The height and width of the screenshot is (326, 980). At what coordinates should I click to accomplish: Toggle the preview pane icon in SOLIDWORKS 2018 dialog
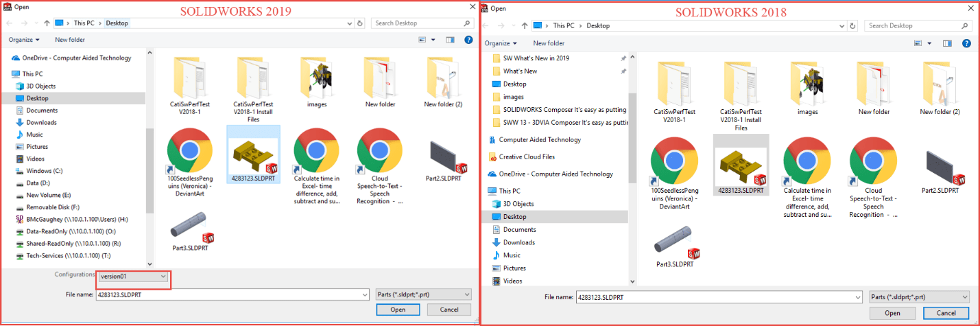pyautogui.click(x=947, y=43)
